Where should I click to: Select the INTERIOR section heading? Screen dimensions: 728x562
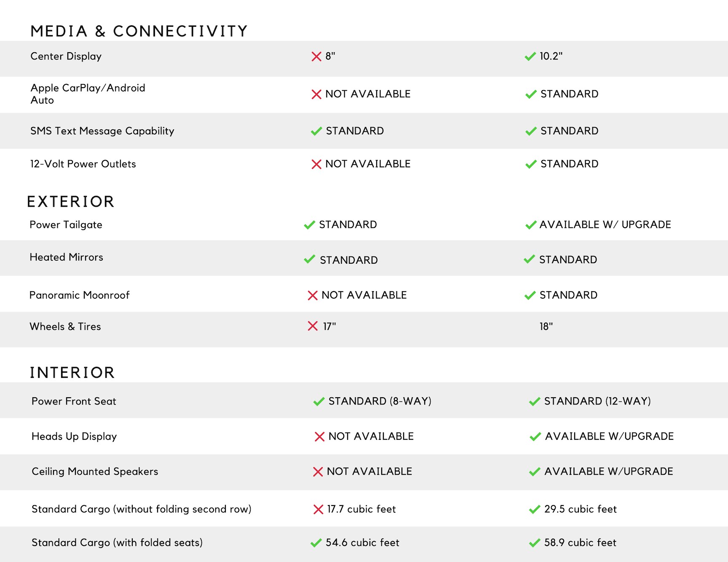tap(72, 373)
